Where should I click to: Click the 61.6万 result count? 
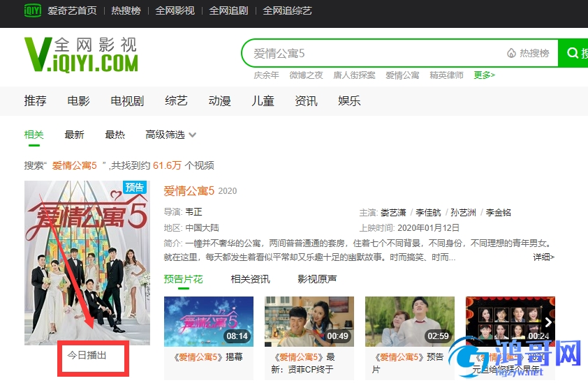click(x=167, y=165)
